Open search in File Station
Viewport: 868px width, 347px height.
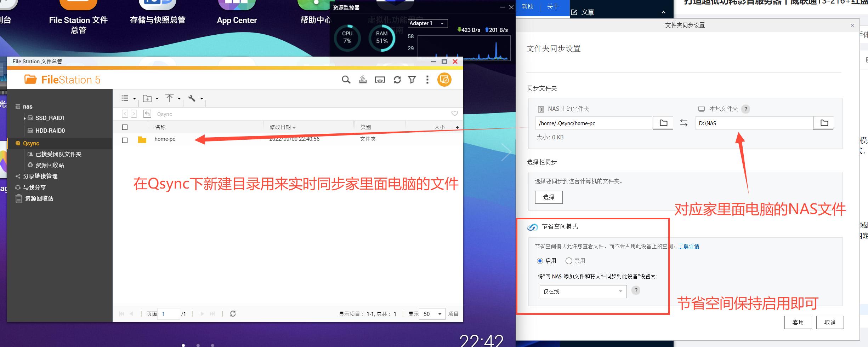[346, 80]
